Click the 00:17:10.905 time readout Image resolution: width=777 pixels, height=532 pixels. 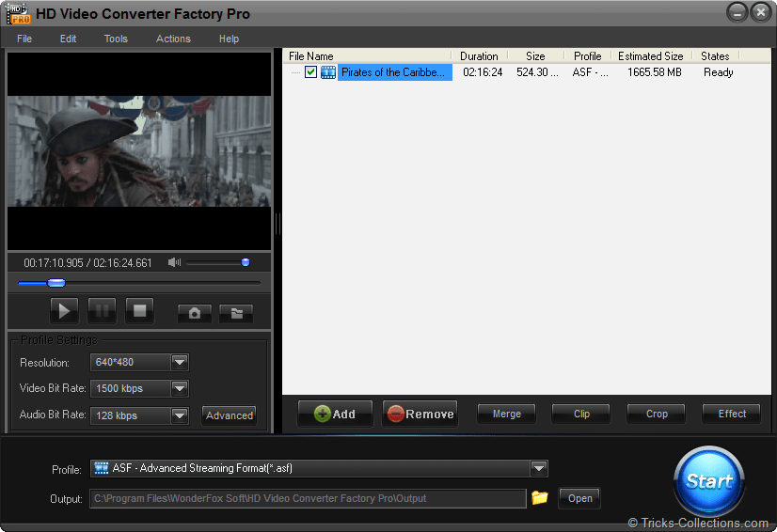coord(54,263)
